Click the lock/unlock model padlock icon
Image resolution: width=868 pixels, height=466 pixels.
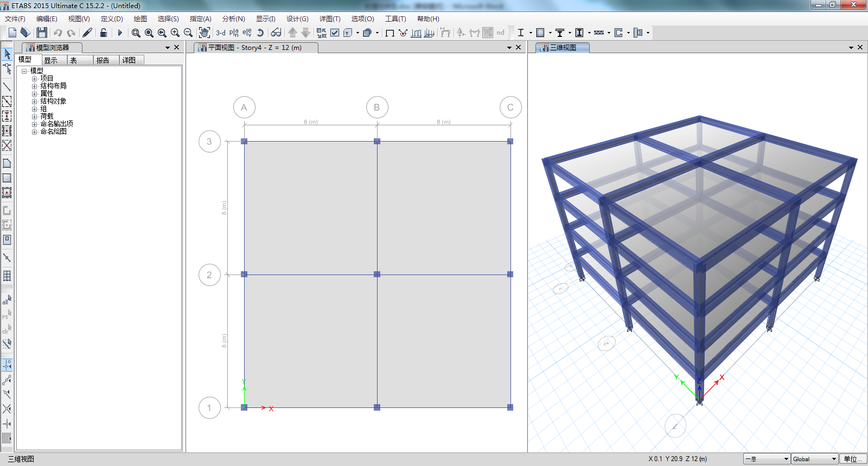point(103,33)
